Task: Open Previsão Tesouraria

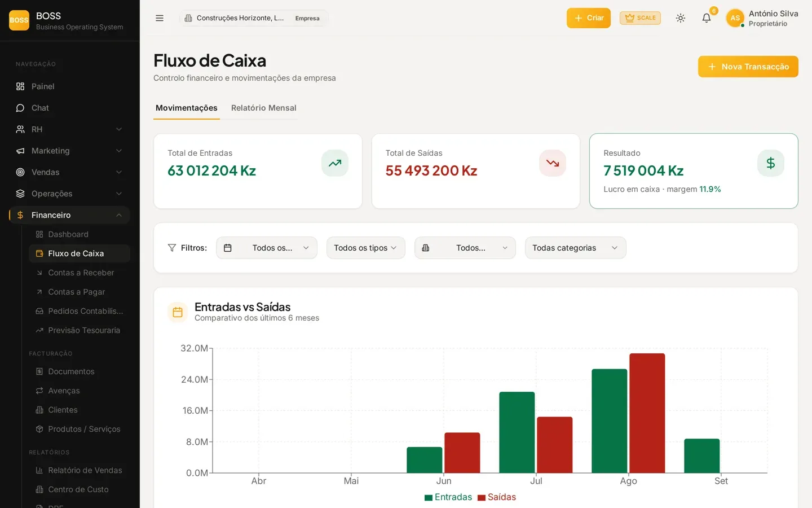Action: [x=80, y=330]
